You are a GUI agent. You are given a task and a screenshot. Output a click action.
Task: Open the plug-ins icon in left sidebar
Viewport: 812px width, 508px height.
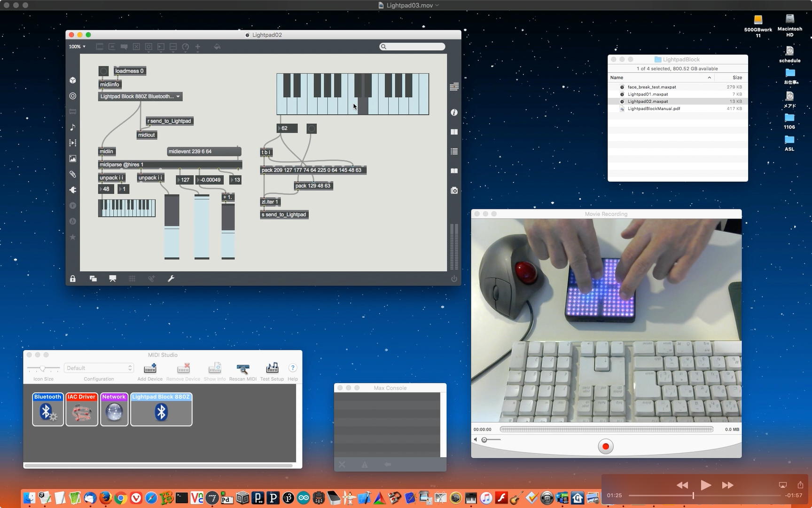[x=73, y=190]
